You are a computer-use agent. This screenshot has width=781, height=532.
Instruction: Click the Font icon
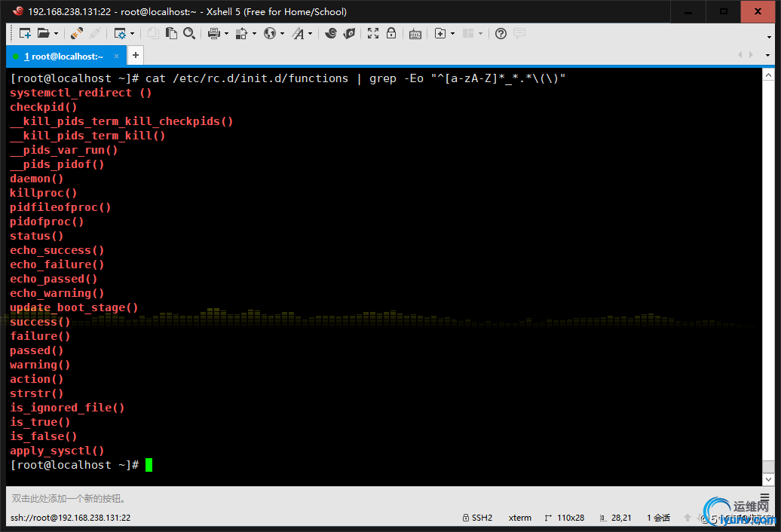pyautogui.click(x=298, y=33)
